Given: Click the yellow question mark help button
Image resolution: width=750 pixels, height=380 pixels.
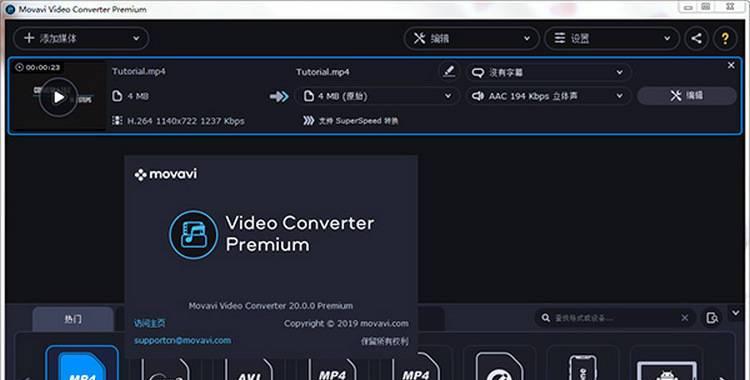Looking at the screenshot, I should [x=725, y=38].
